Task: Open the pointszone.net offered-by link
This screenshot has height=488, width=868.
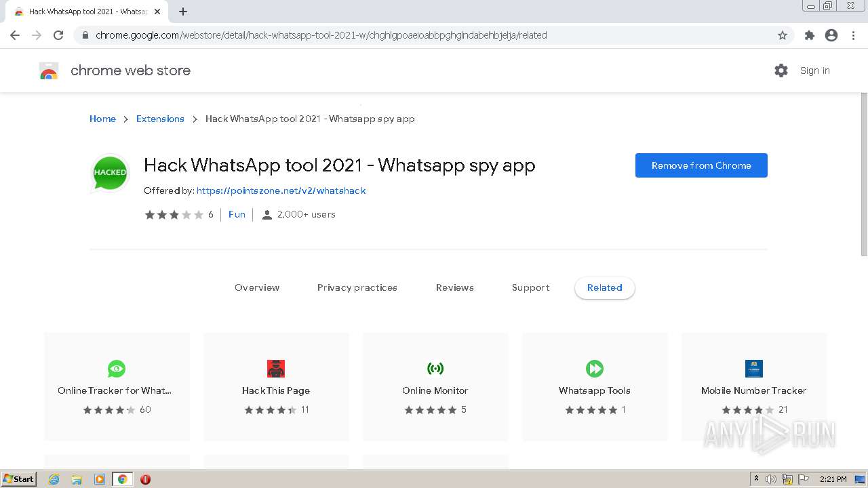Action: [x=281, y=191]
